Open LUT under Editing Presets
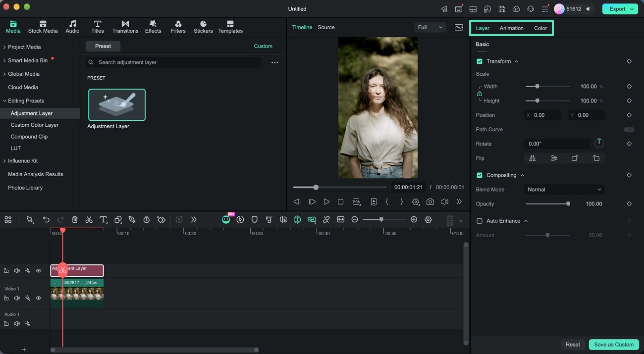This screenshot has height=354, width=644. point(16,148)
